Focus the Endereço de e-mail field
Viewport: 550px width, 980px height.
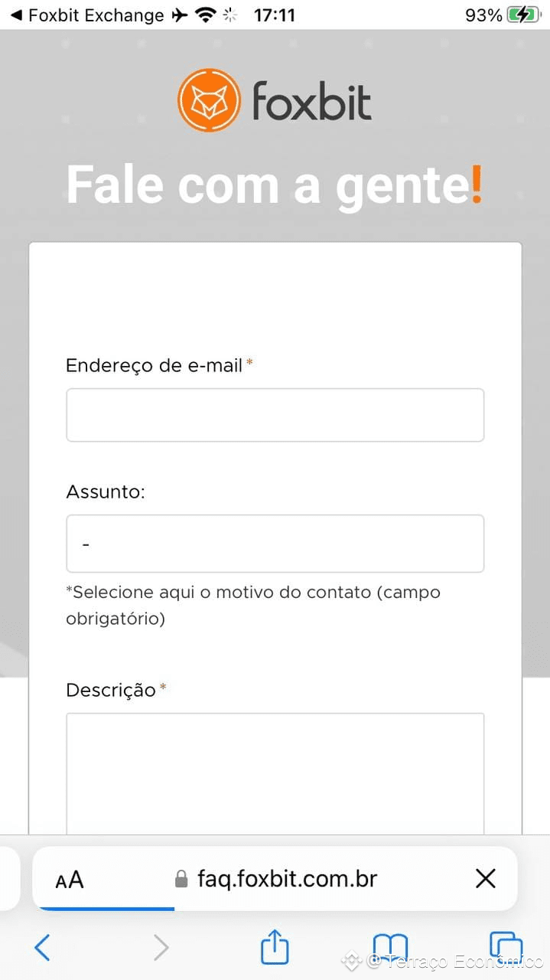tap(275, 415)
